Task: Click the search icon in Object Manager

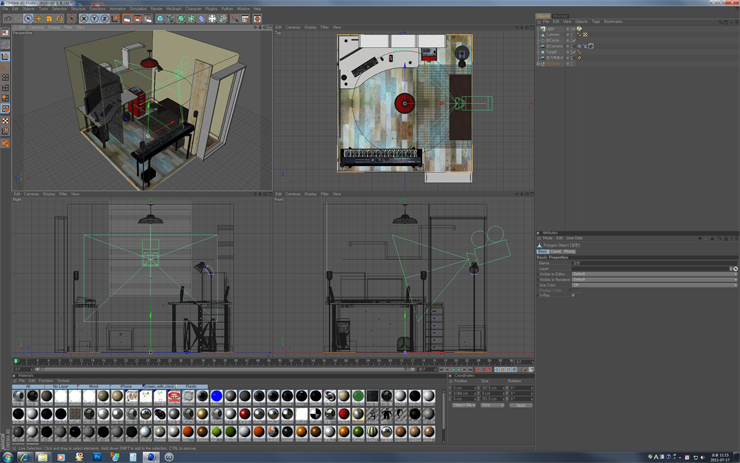Action: click(721, 22)
